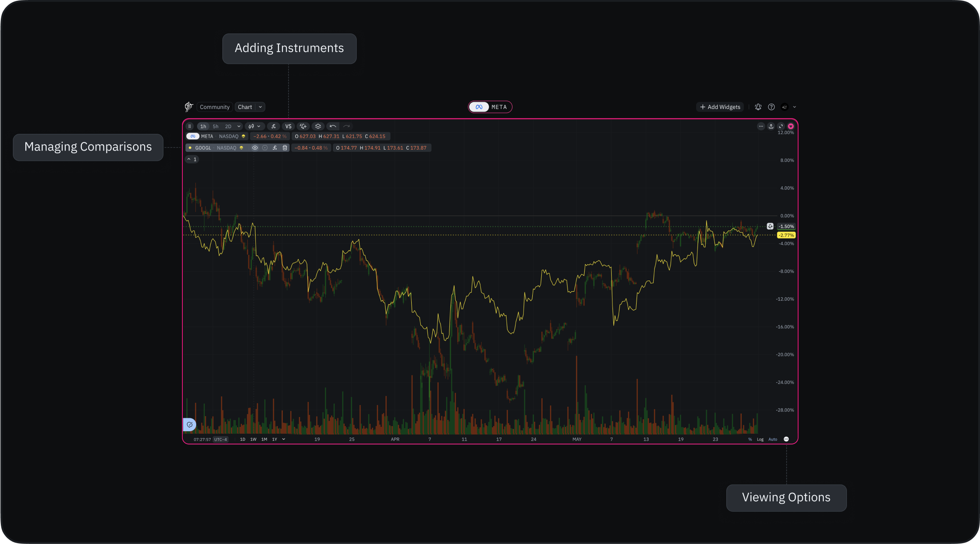
Task: Toggle Log scale at chart bottom
Action: 760,439
